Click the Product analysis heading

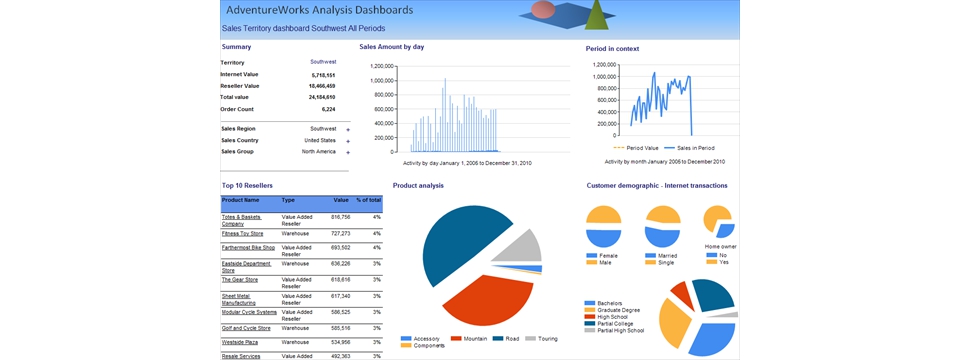coord(418,185)
